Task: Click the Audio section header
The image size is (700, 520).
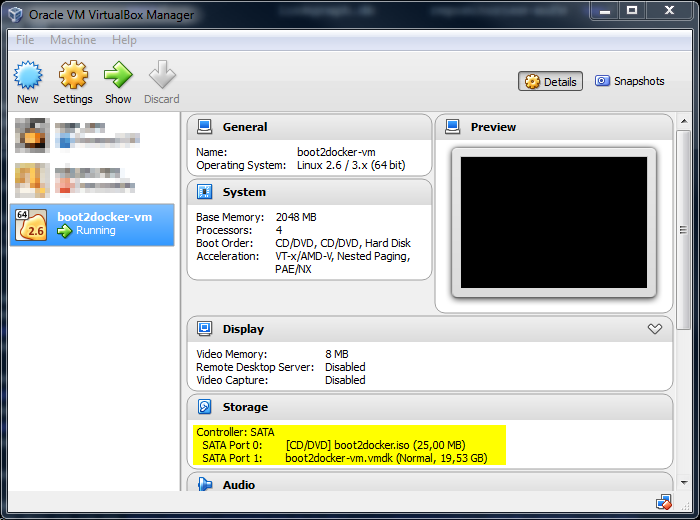Action: 430,483
